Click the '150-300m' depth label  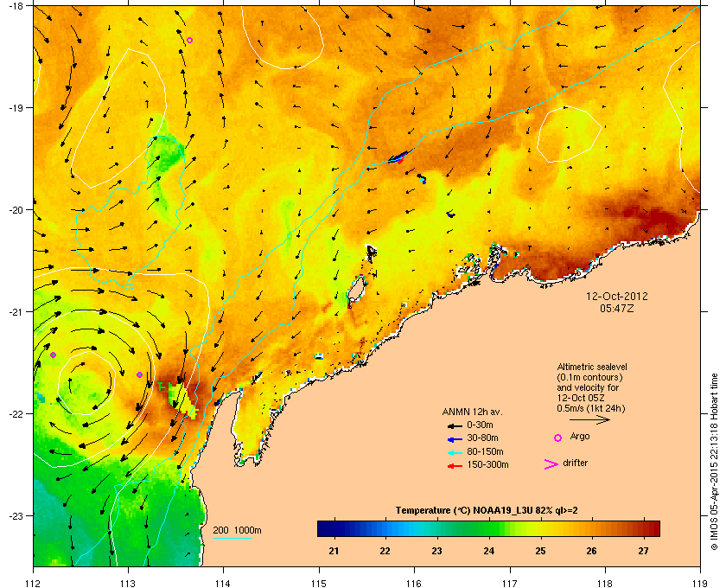pyautogui.click(x=487, y=464)
